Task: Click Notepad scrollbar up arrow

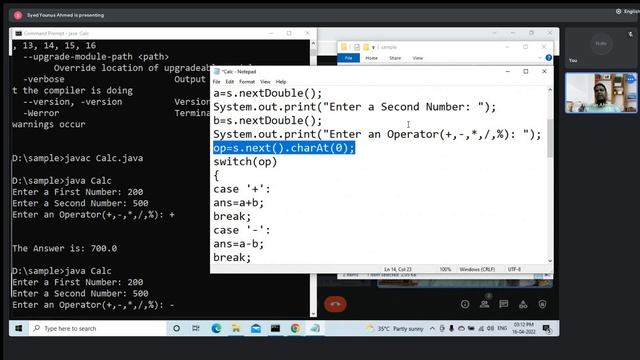Action: (550, 90)
